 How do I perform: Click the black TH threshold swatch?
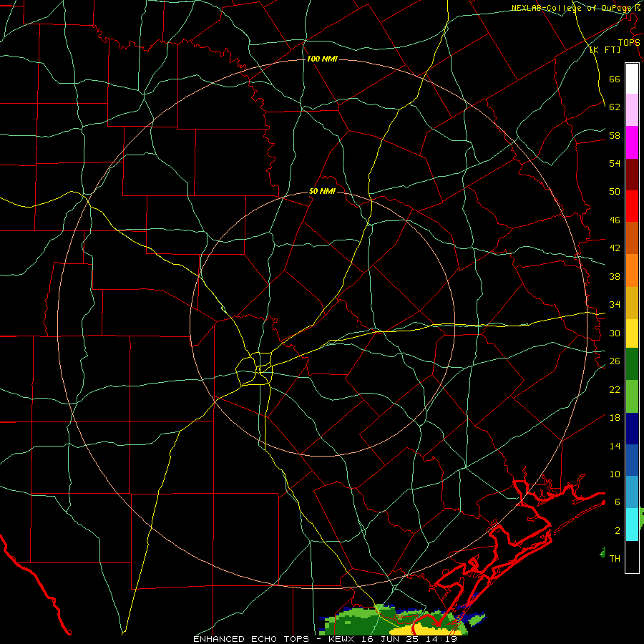632,557
